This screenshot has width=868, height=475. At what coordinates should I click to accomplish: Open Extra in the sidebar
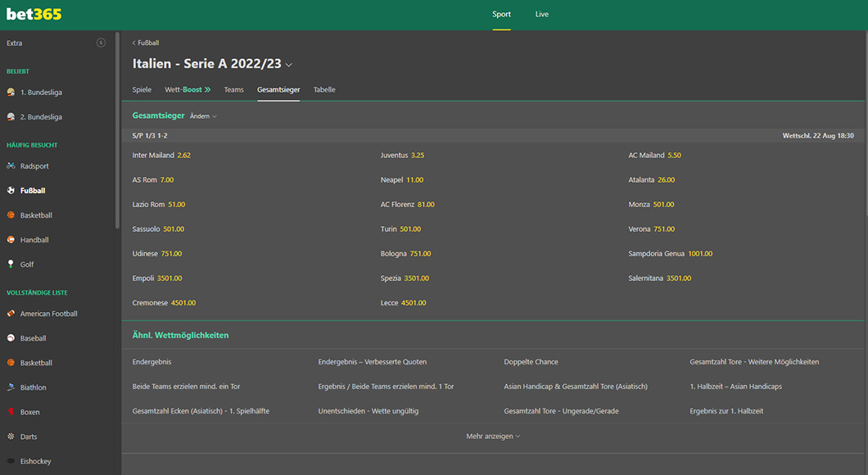tap(15, 43)
